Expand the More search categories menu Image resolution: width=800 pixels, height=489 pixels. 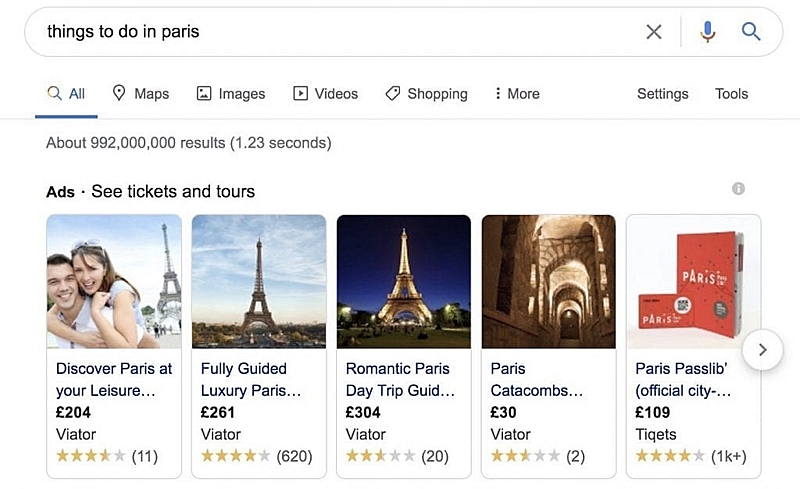click(517, 93)
